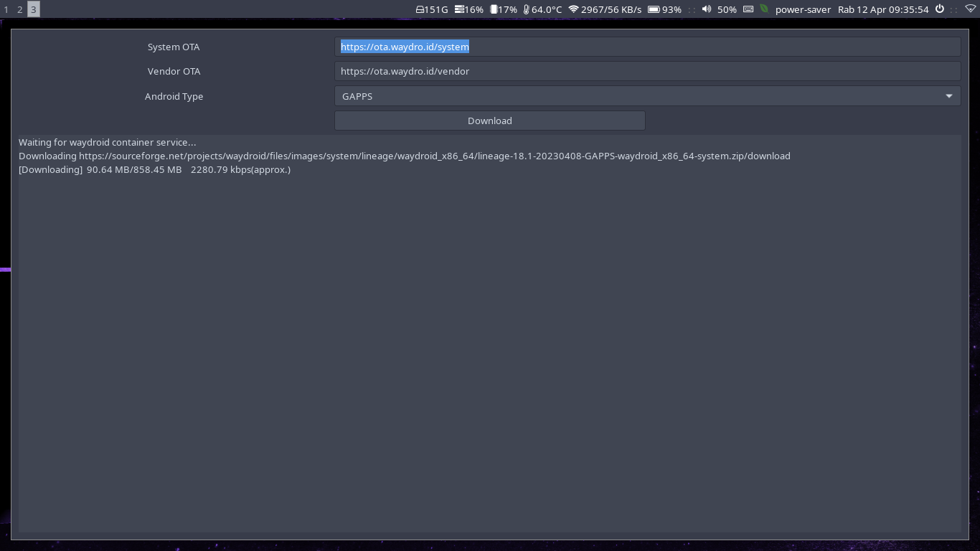Click the Android Type label
This screenshot has width=980, height=551.
pyautogui.click(x=174, y=96)
